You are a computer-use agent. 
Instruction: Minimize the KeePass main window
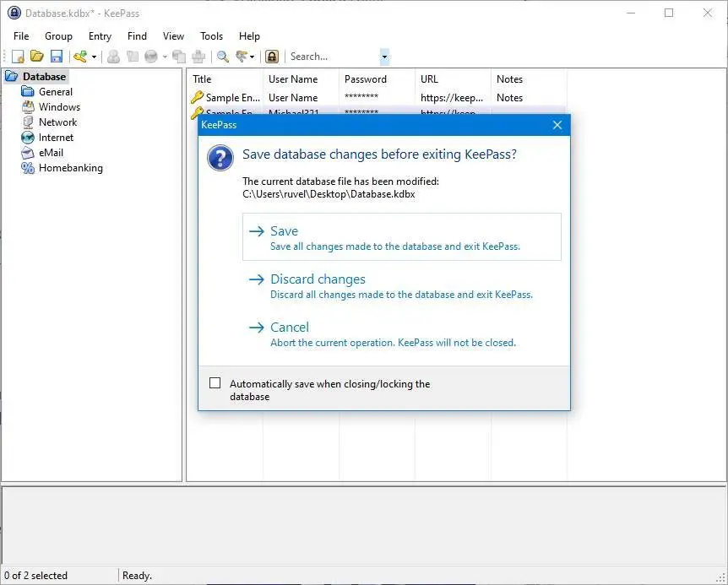[631, 13]
